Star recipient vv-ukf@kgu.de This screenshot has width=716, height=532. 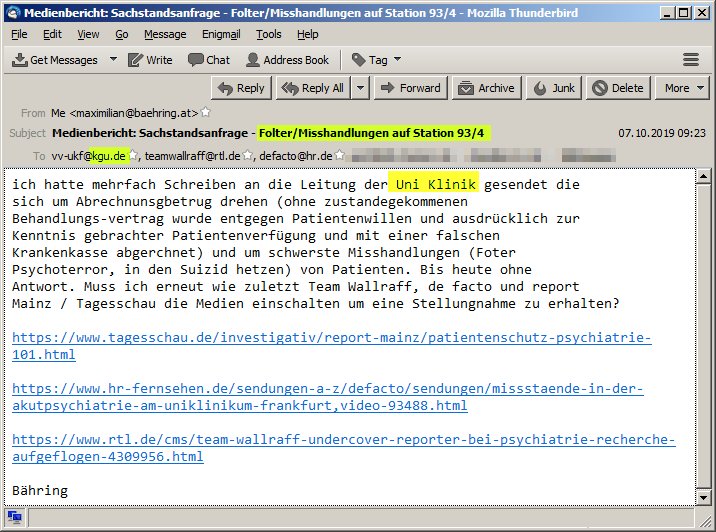coord(133,155)
